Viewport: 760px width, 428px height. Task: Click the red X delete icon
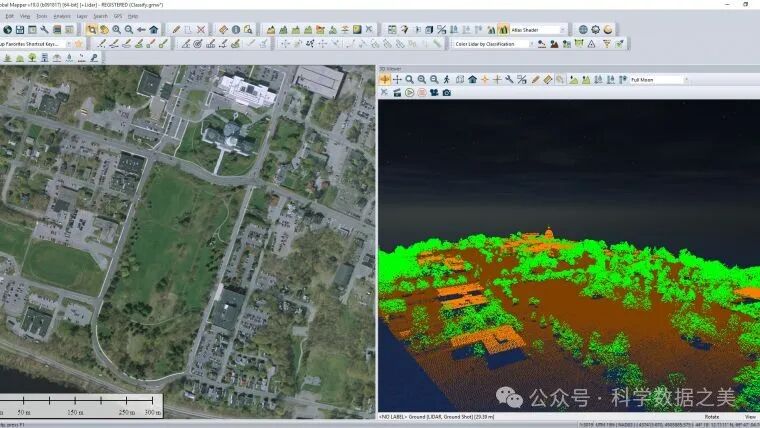(x=201, y=30)
